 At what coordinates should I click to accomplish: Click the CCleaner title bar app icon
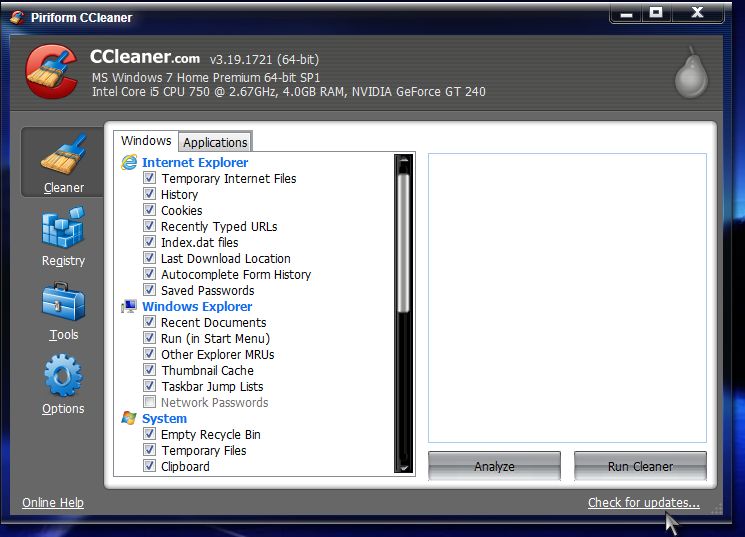point(17,18)
